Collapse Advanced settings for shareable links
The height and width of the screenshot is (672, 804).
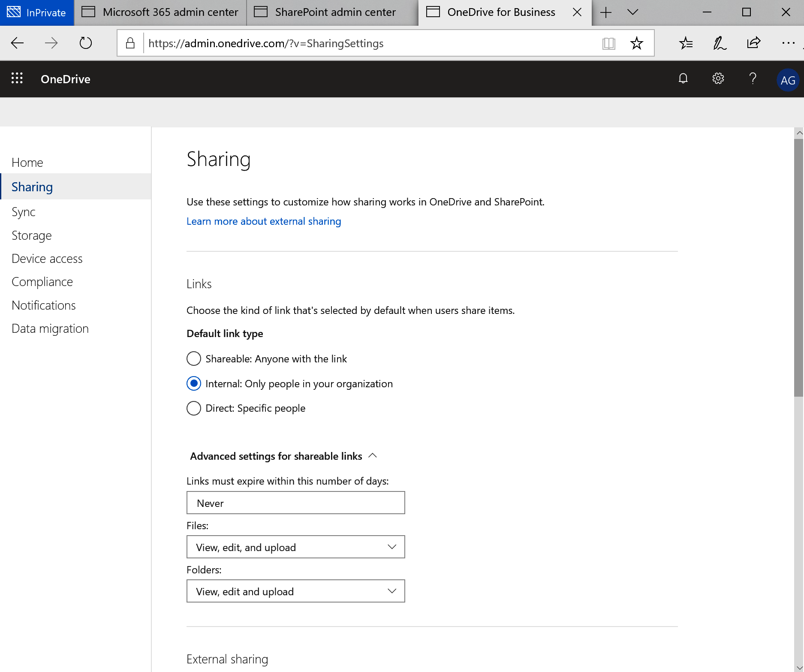[x=283, y=456]
